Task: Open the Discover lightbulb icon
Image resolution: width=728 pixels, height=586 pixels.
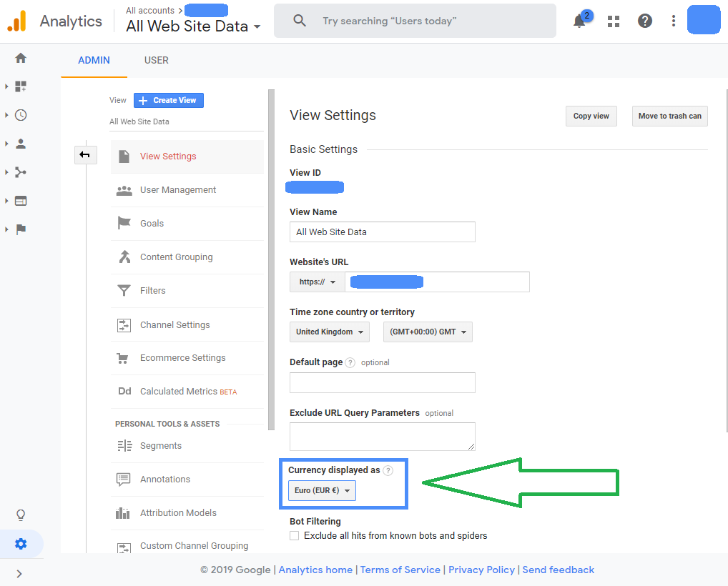Action: click(x=21, y=515)
